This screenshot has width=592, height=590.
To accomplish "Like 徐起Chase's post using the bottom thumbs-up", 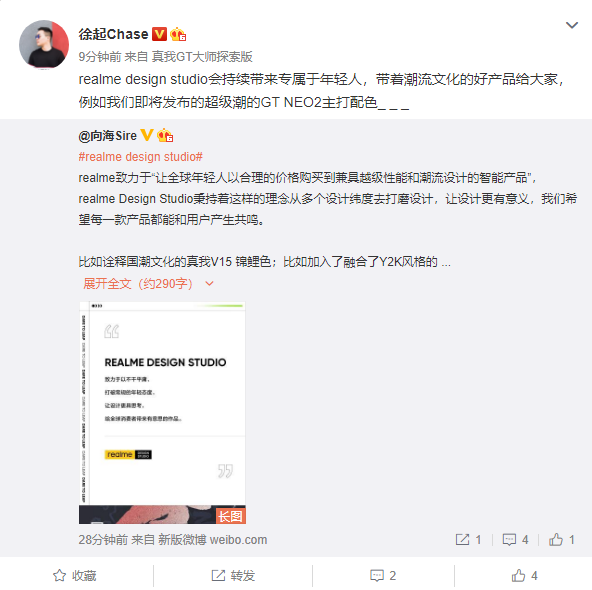I will 524,575.
